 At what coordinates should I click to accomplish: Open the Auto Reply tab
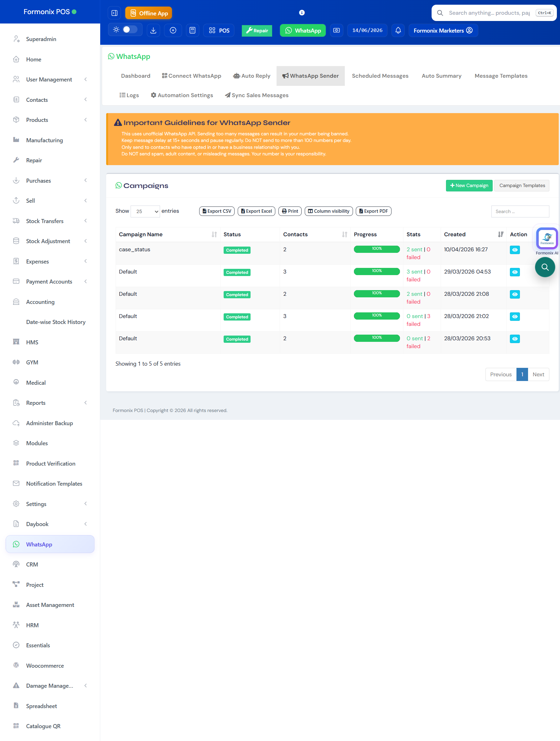251,76
